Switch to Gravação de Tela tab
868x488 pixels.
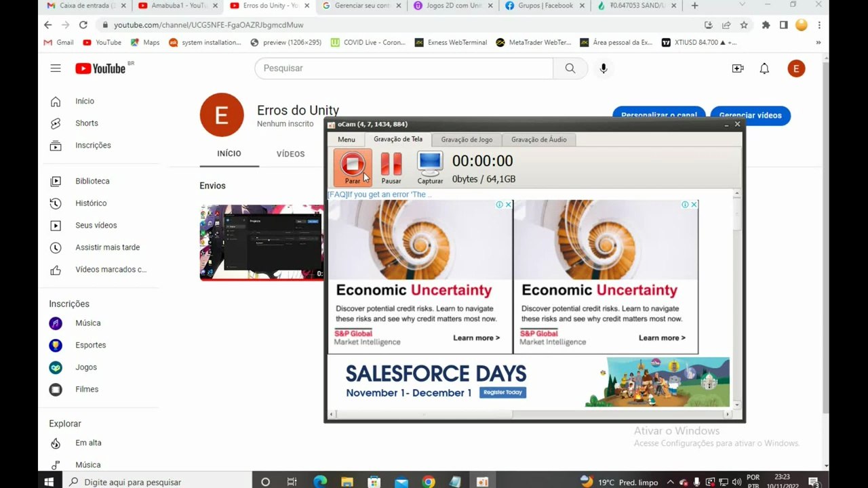[x=398, y=139]
